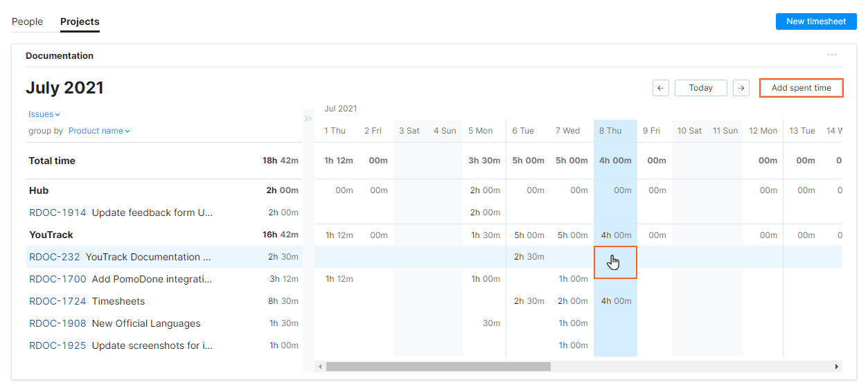868x387 pixels.
Task: Open issue link RDOC-232
Action: tap(54, 257)
